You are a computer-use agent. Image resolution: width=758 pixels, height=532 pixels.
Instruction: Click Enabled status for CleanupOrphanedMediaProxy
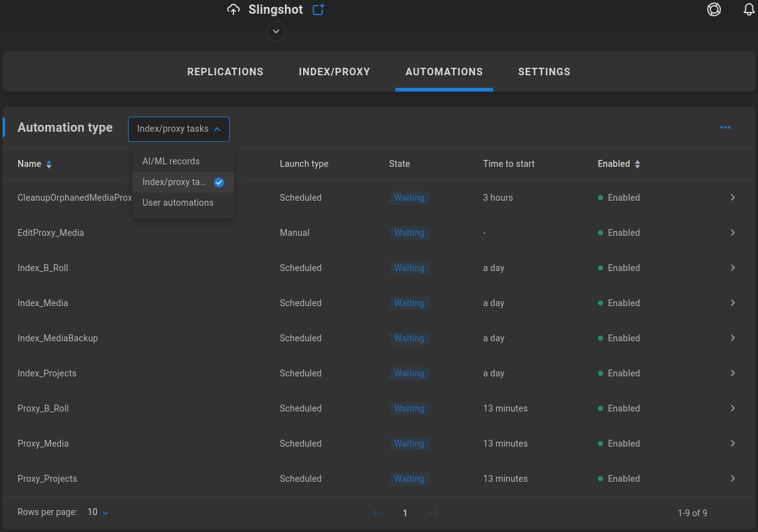click(x=619, y=198)
